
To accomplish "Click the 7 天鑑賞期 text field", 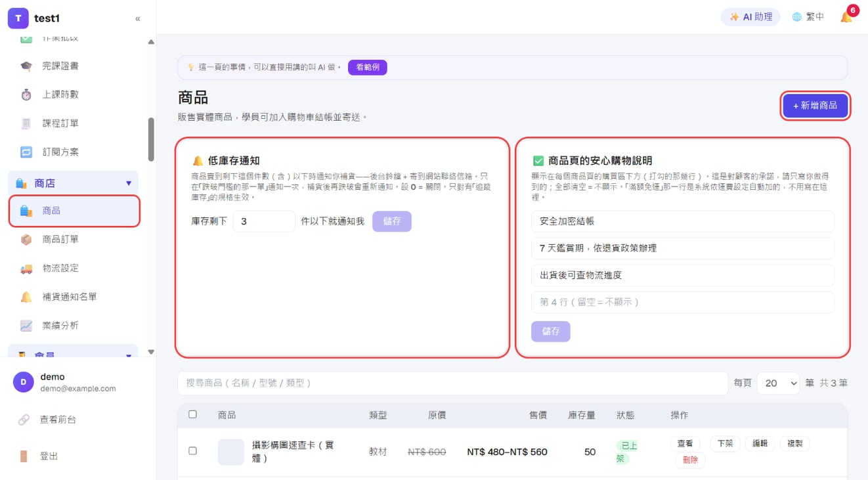I will pos(683,248).
